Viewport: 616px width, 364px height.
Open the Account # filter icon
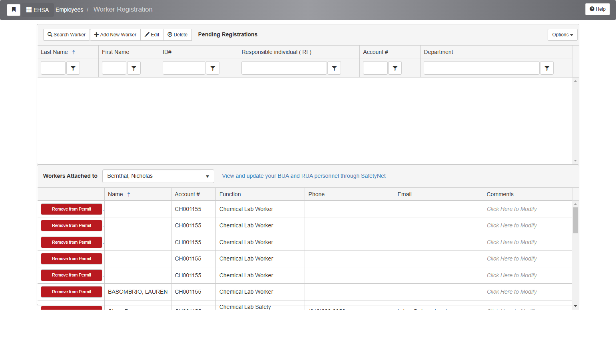(x=395, y=68)
